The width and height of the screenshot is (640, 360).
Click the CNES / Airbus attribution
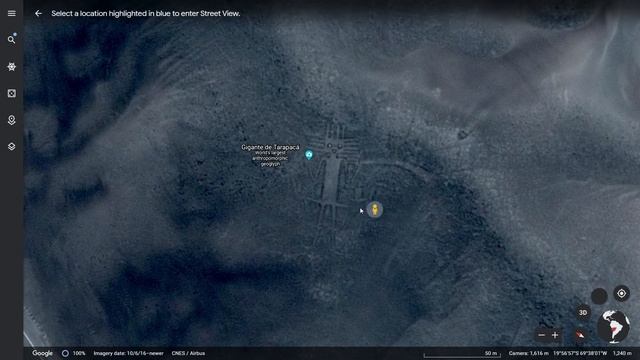188,353
